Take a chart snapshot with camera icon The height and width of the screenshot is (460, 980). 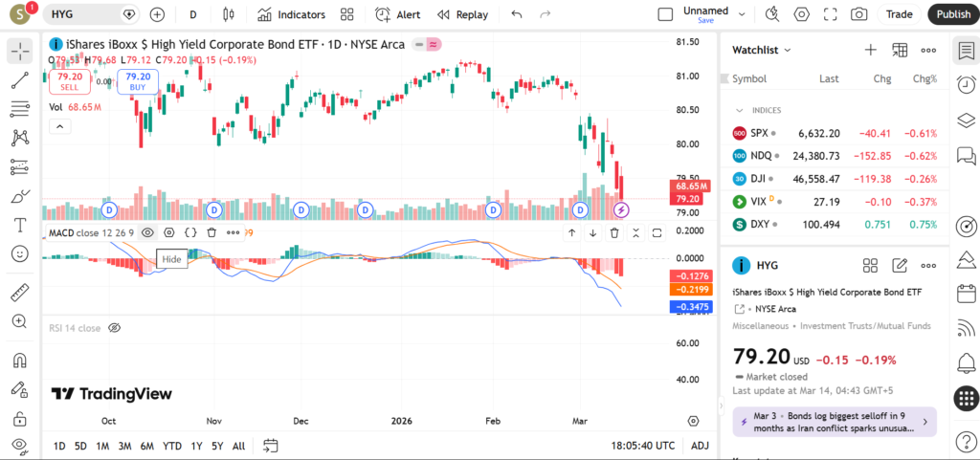click(x=859, y=14)
